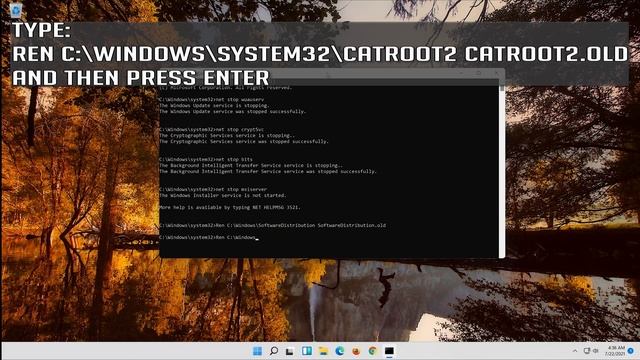Click 'Cryptographic Services service is stopping' line
Screen dimensions: 640x360
pos(227,136)
